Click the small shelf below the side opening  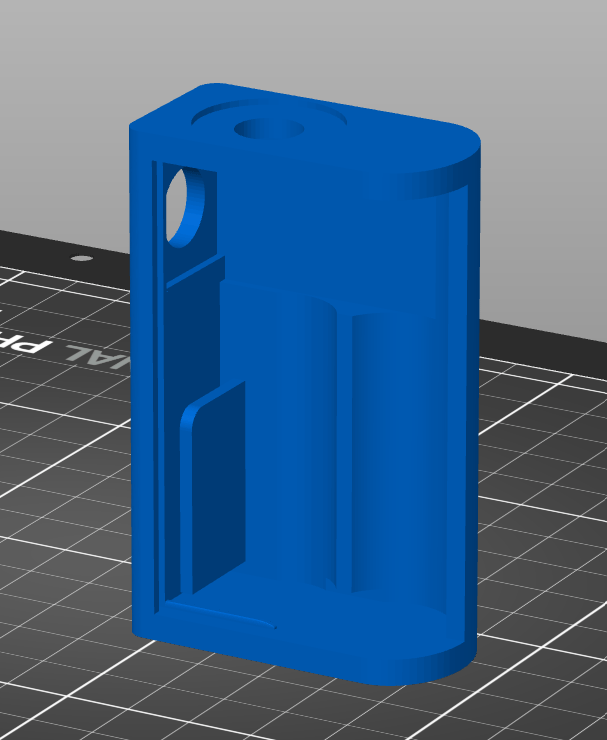(195, 272)
